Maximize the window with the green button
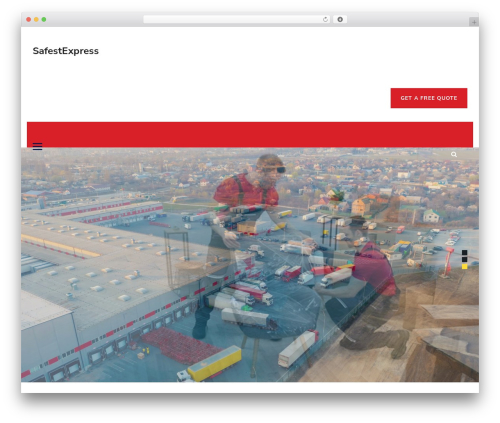This screenshot has width=500, height=423. coord(44,19)
